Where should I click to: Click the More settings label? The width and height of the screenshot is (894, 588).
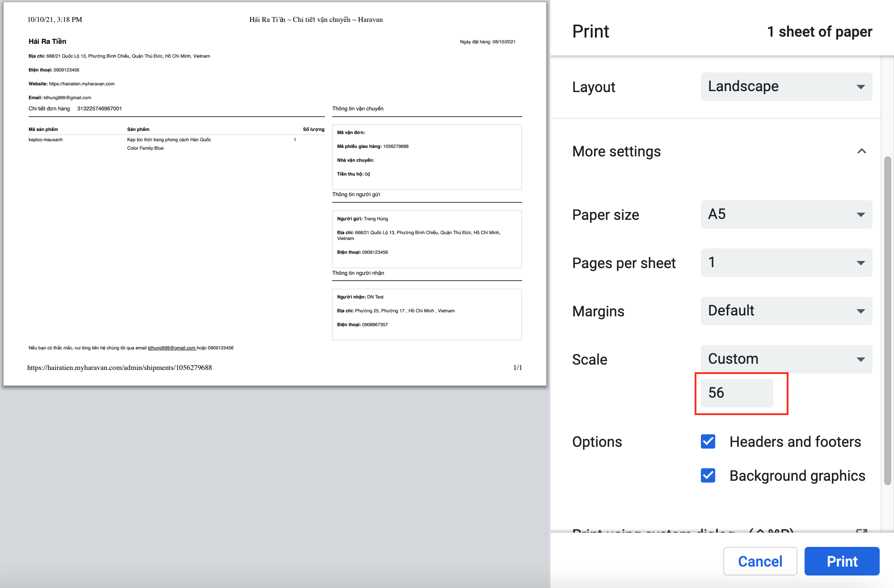pos(616,151)
